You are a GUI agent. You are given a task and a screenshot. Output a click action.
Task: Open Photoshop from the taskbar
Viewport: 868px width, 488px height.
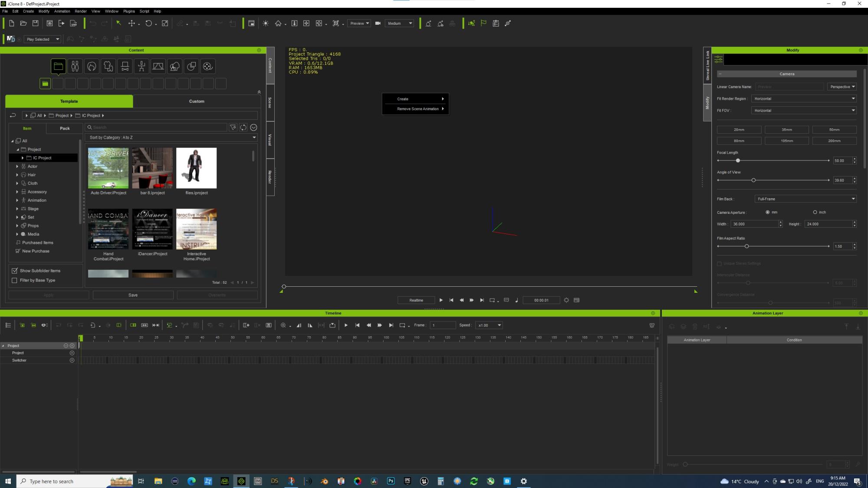point(391,481)
